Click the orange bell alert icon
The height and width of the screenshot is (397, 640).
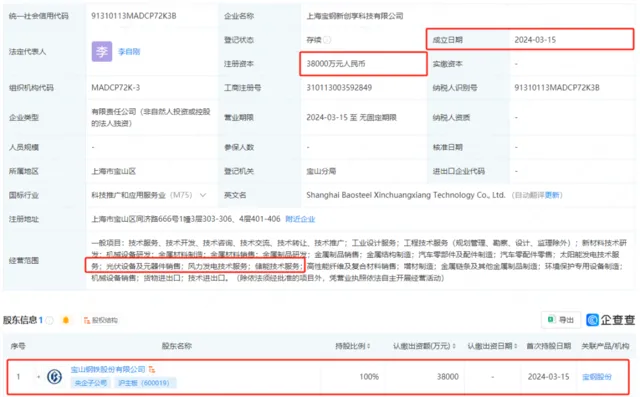pyautogui.click(x=66, y=320)
